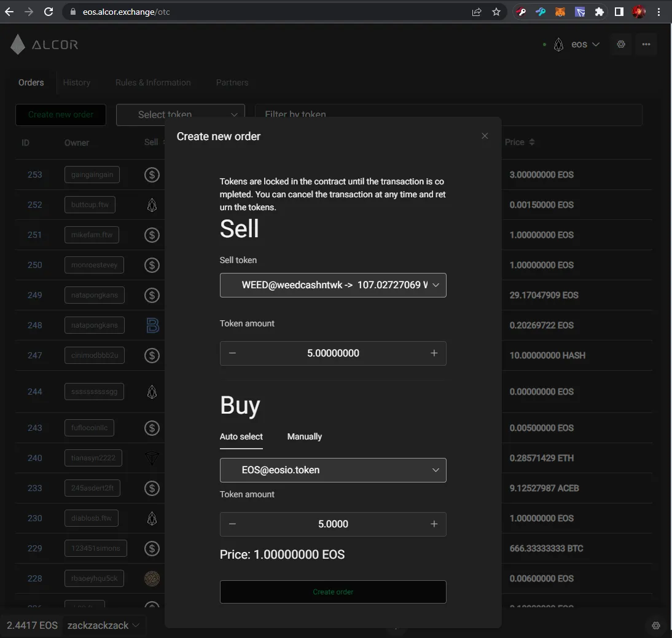
Task: Click the sell Token amount field 5.00000000
Action: 333,353
